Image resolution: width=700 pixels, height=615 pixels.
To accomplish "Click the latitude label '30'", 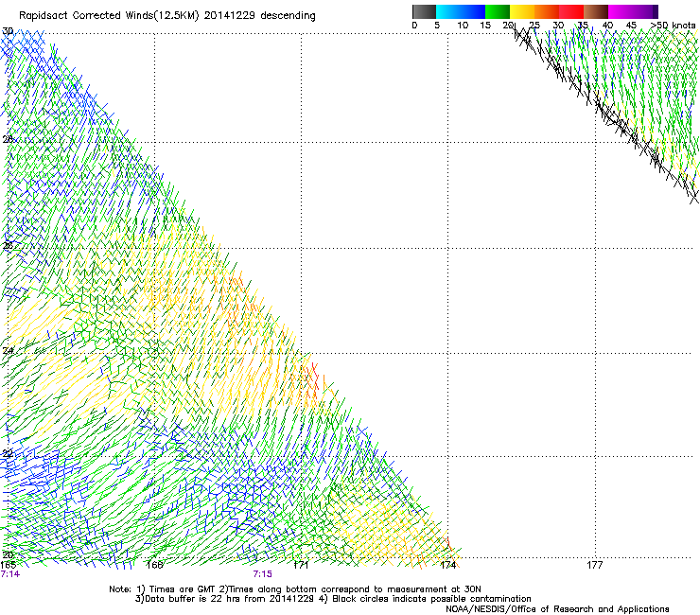I will pos(8,31).
